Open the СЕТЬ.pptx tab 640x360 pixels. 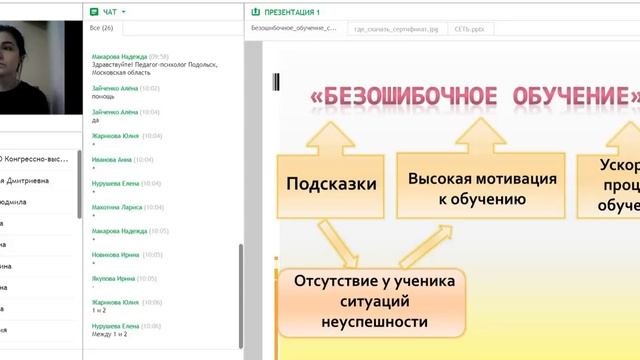coord(469,29)
